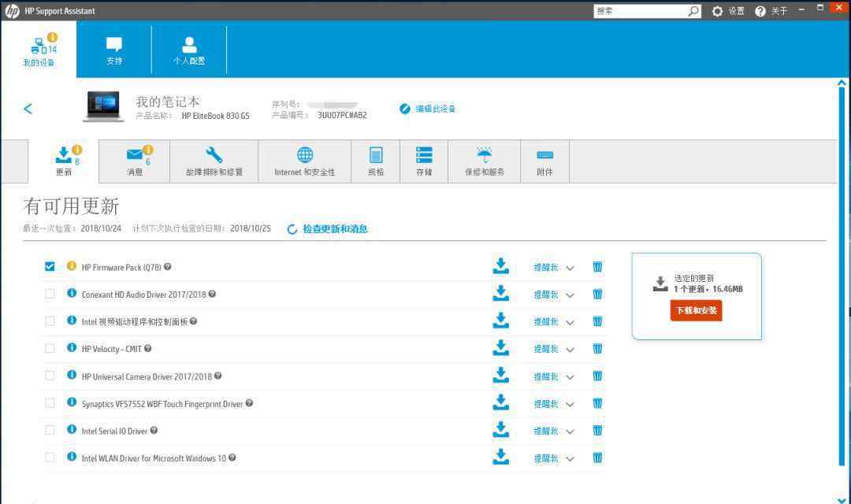
Task: Delete the Conexant HD Audio Driver update
Action: click(x=597, y=295)
